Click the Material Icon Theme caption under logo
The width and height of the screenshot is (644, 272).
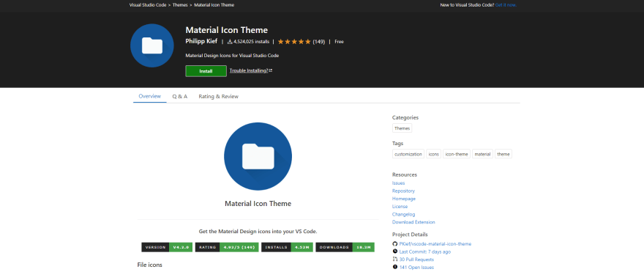pyautogui.click(x=258, y=204)
